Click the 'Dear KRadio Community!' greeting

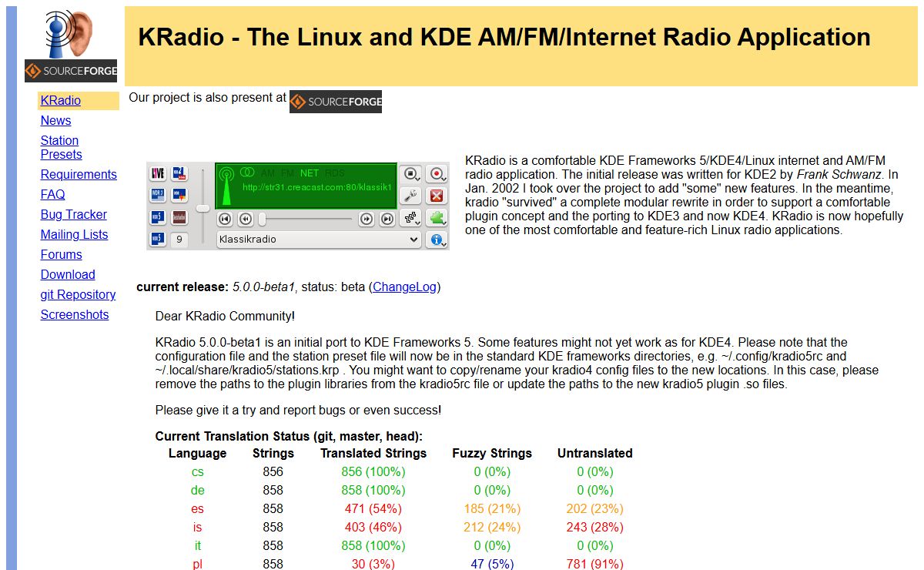coord(225,317)
